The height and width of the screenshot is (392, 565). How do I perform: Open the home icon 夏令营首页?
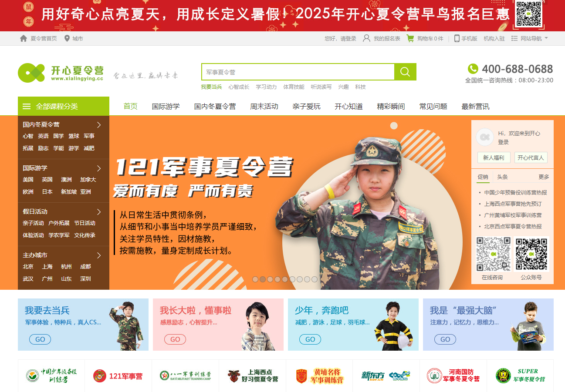click(24, 38)
